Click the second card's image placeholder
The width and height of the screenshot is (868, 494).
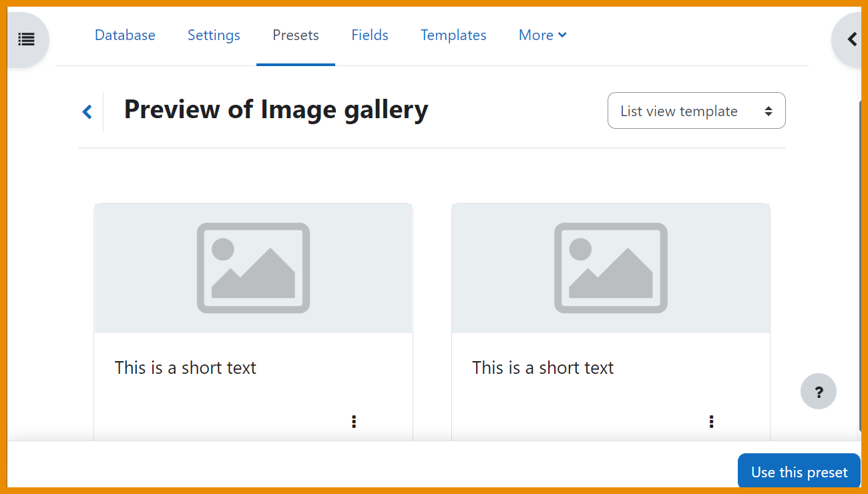click(610, 268)
